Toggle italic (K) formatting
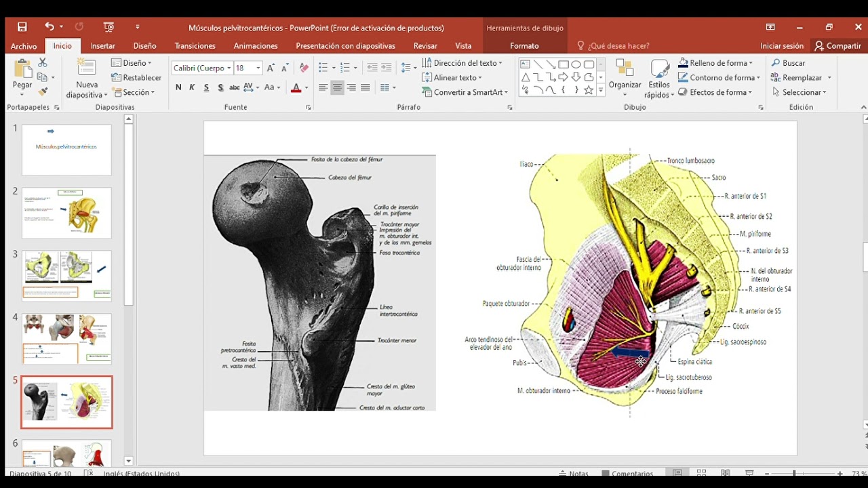 (x=192, y=87)
